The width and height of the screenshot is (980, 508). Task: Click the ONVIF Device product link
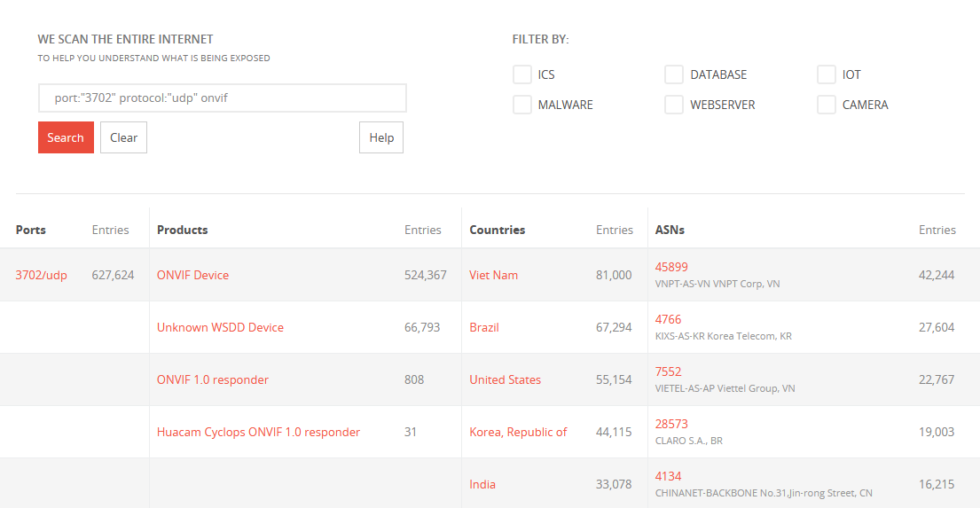(x=192, y=275)
